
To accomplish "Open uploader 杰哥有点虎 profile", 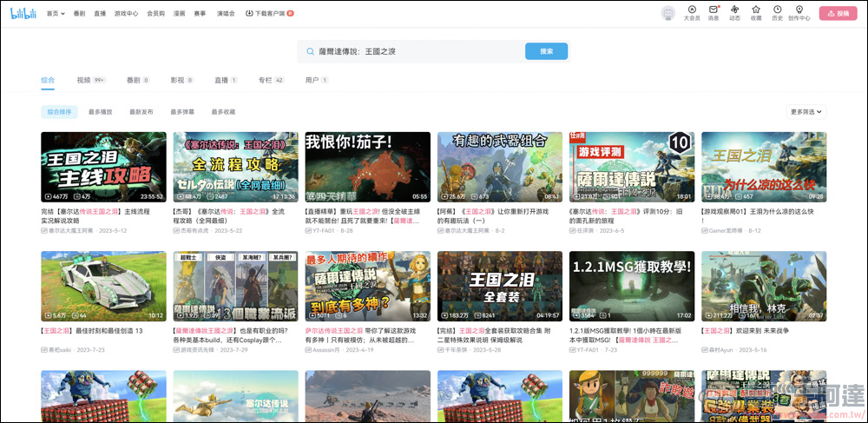I will click(195, 230).
